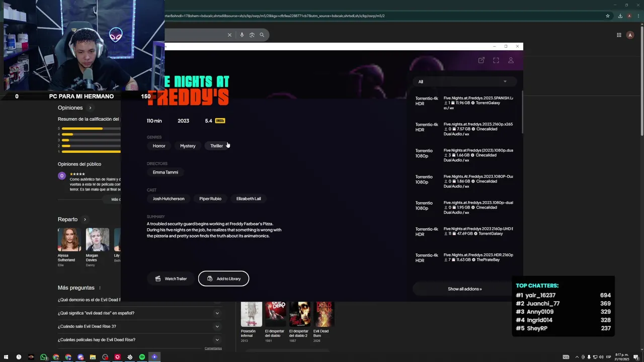
Task: Open director Emma Tammi
Action: click(166, 172)
